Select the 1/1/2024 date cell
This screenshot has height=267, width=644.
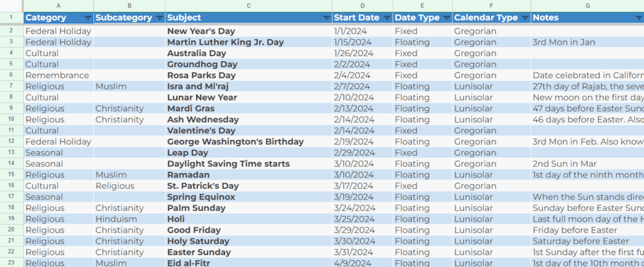[x=362, y=31]
